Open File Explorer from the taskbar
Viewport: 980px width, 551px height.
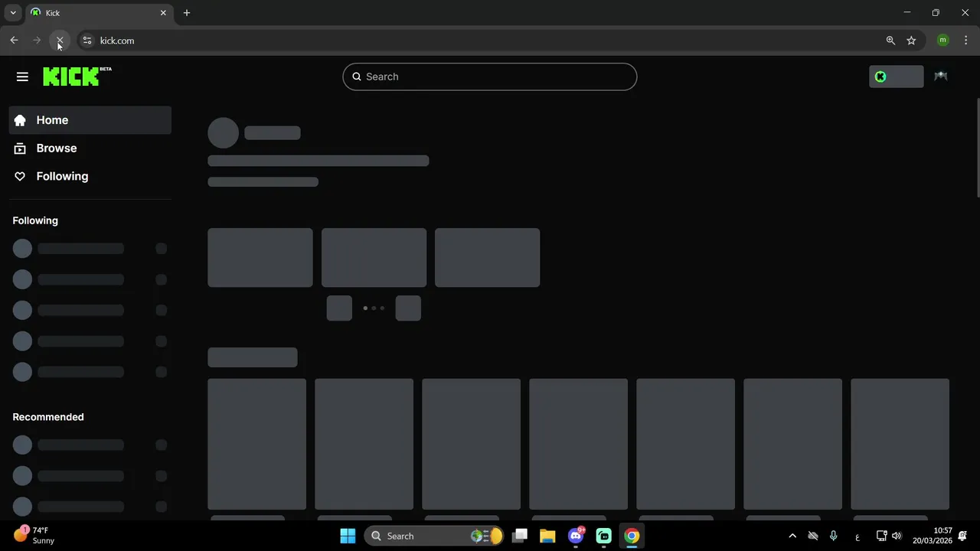(x=547, y=536)
